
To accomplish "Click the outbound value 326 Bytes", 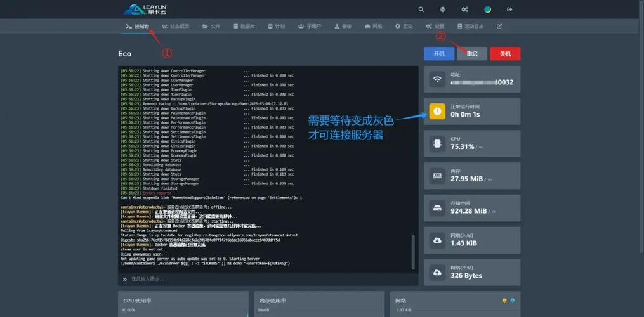I will (x=466, y=276).
